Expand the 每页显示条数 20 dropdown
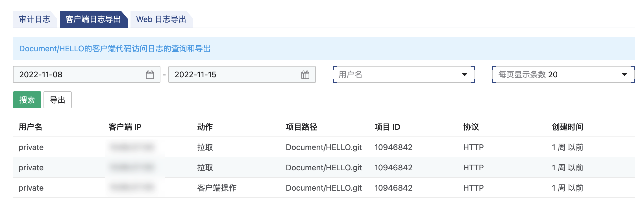 pos(563,75)
